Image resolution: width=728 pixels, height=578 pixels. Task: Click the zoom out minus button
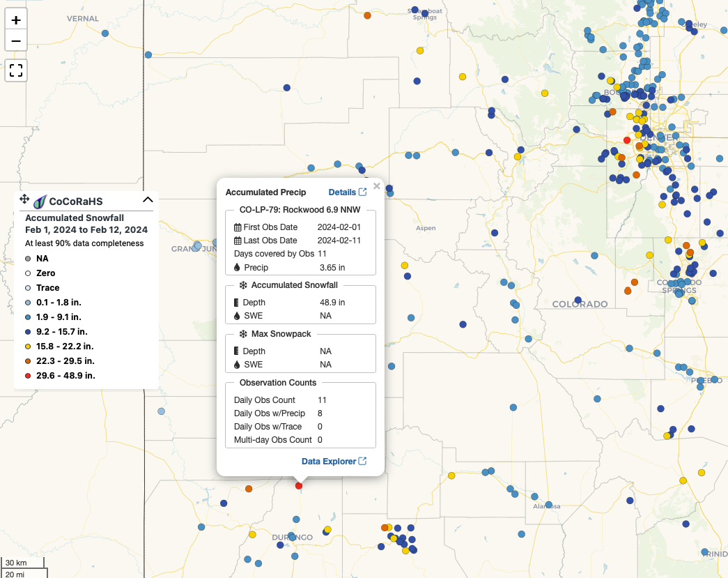[x=16, y=41]
